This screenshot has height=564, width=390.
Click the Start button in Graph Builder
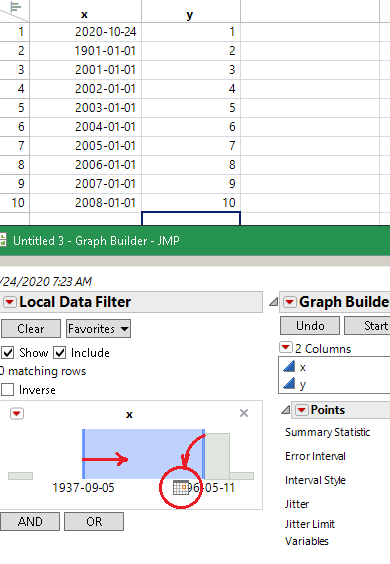367,326
